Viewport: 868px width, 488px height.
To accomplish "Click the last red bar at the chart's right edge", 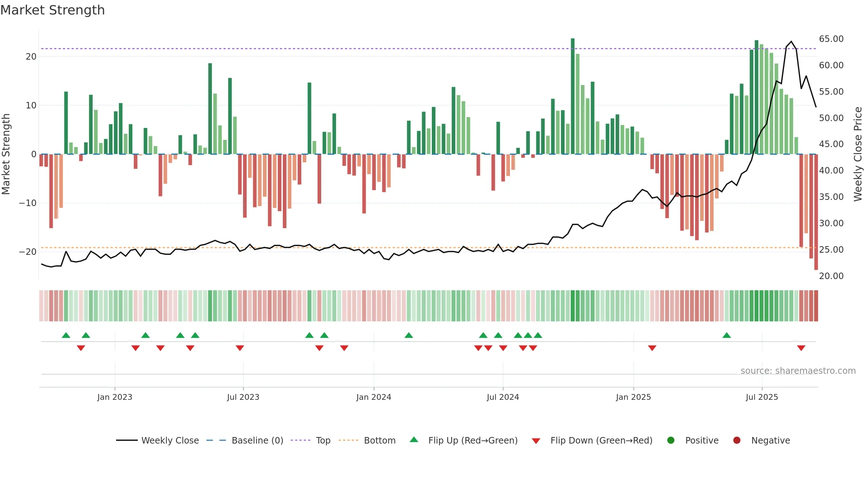I will coord(816,212).
